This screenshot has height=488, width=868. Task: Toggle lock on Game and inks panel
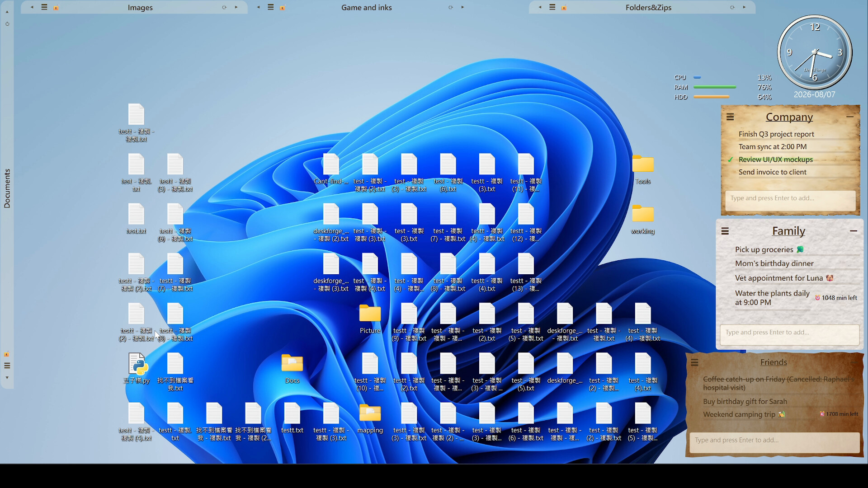tap(283, 8)
